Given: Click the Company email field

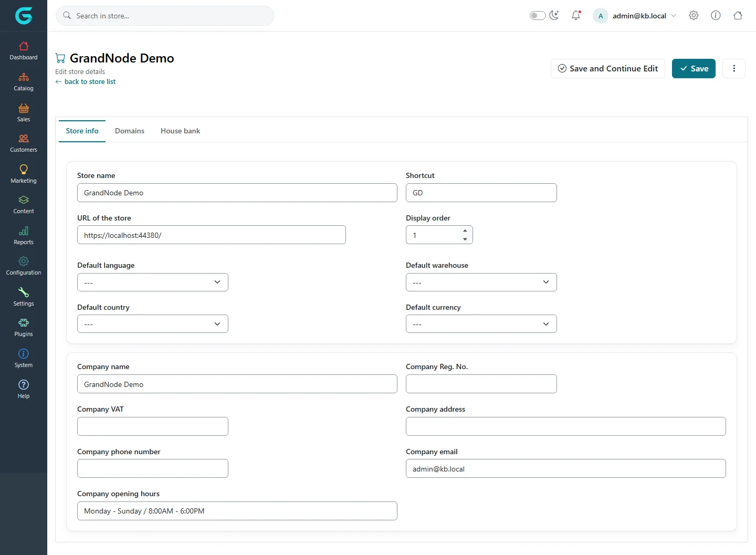Looking at the screenshot, I should tap(566, 468).
